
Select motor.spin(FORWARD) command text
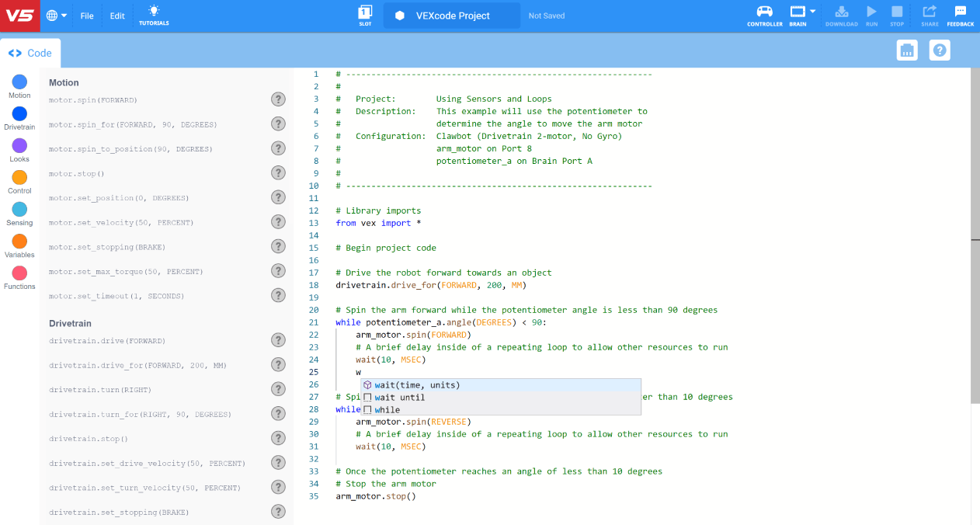pyautogui.click(x=93, y=100)
